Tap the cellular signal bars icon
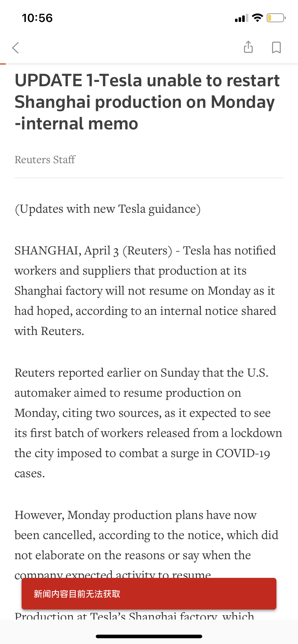The image size is (298, 644). [x=241, y=18]
